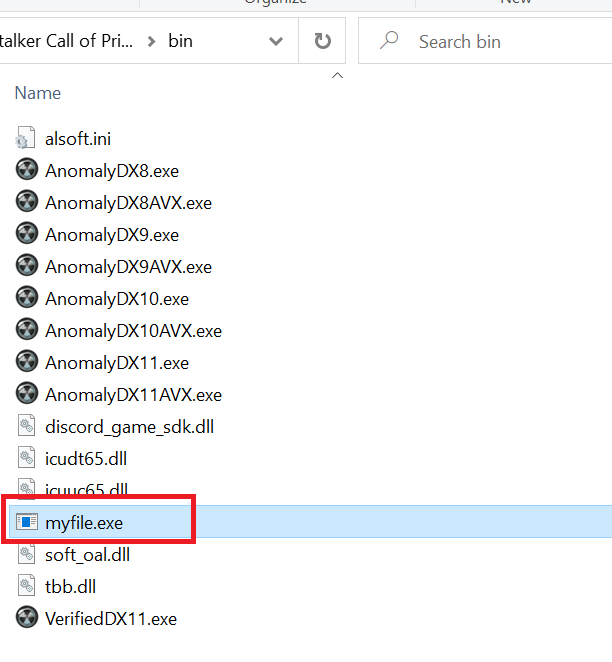Screen dimensions: 612x662
Task: Navigate to Stalker Call of Pri... breadcrumb
Action: coord(66,41)
